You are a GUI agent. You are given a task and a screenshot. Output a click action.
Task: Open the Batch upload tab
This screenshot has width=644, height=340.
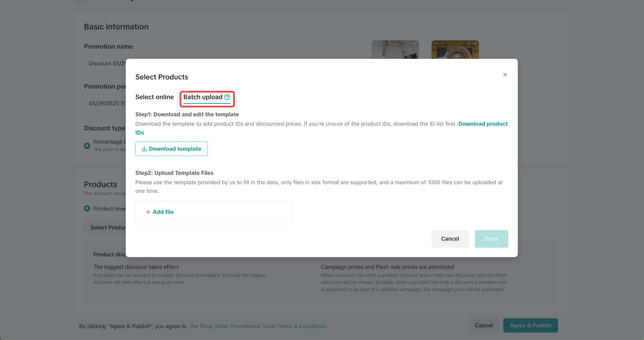203,97
